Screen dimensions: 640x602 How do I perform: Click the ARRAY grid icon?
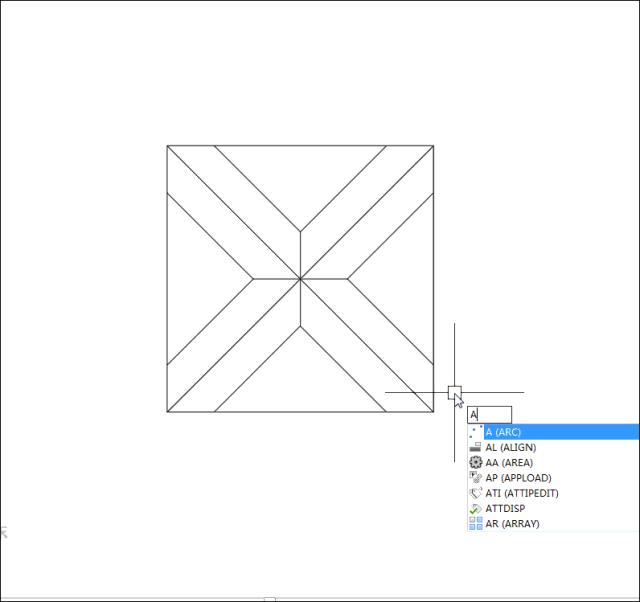[x=476, y=524]
